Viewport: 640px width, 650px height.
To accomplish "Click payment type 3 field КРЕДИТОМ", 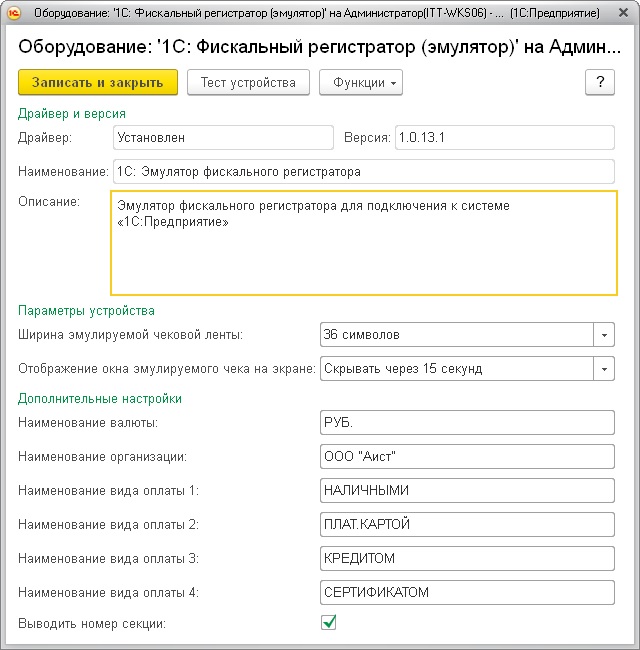I will pyautogui.click(x=466, y=559).
